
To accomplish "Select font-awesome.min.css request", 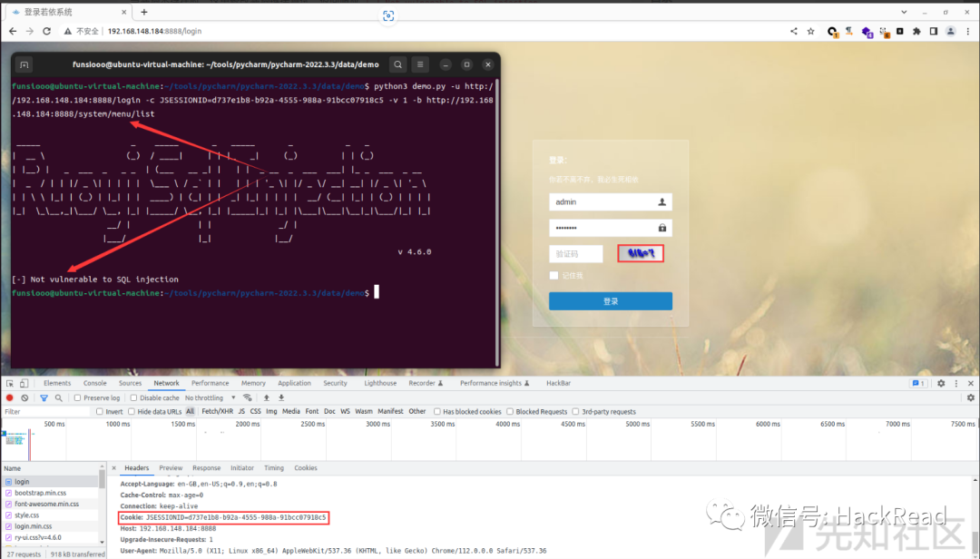I will pyautogui.click(x=50, y=504).
